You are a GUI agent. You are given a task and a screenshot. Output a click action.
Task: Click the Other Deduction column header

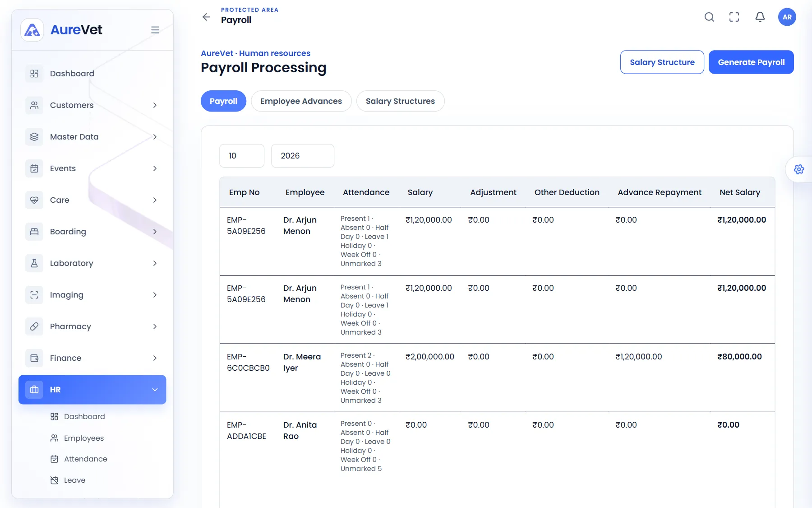point(567,192)
